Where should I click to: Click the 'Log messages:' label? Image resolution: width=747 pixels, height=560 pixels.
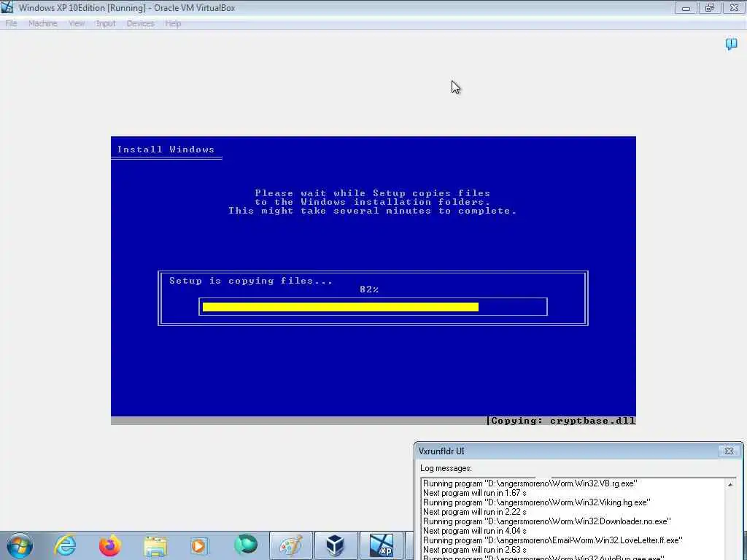446,469
